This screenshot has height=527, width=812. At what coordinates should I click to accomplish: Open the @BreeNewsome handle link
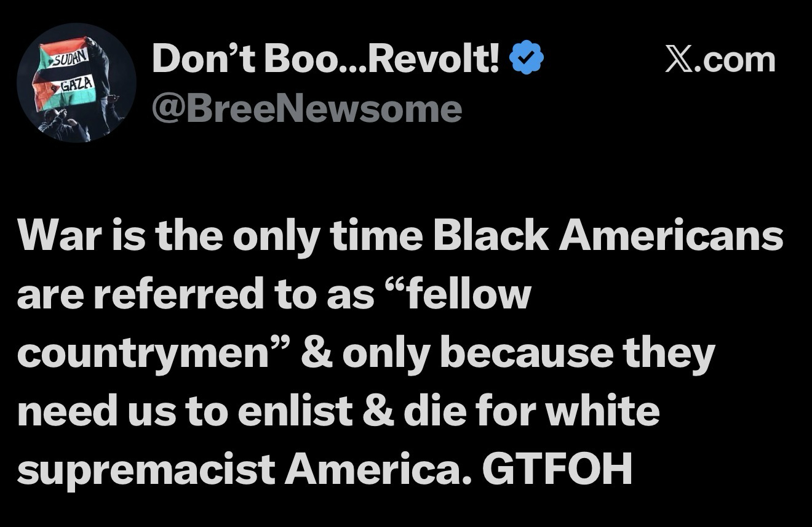(306, 108)
